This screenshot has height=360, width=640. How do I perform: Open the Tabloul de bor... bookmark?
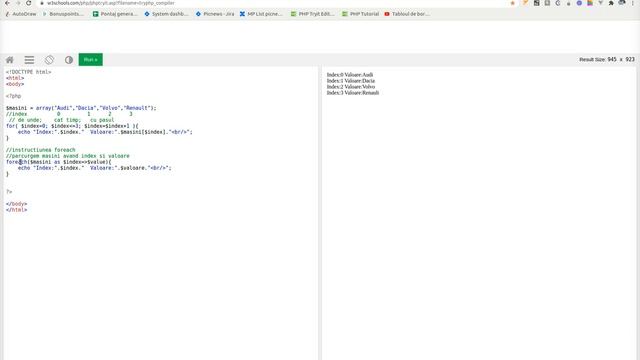(x=407, y=14)
